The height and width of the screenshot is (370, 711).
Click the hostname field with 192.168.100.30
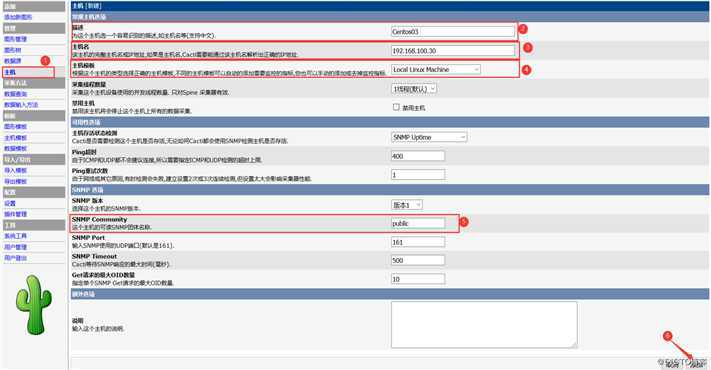[x=453, y=51]
